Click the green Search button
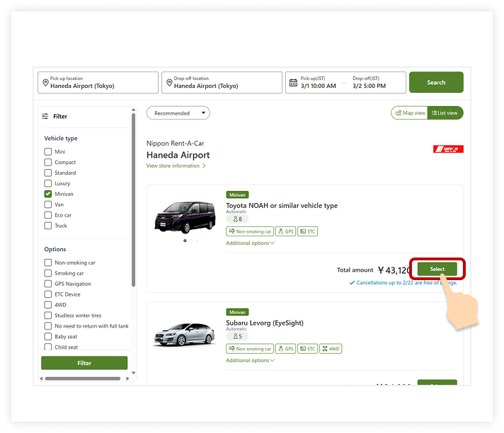The height and width of the screenshot is (433, 504). pyautogui.click(x=436, y=82)
